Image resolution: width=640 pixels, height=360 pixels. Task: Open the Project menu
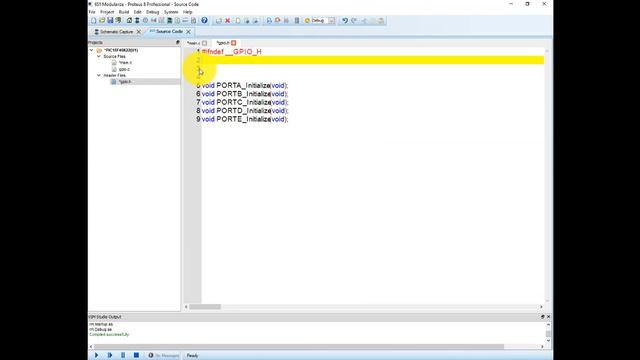(x=107, y=12)
